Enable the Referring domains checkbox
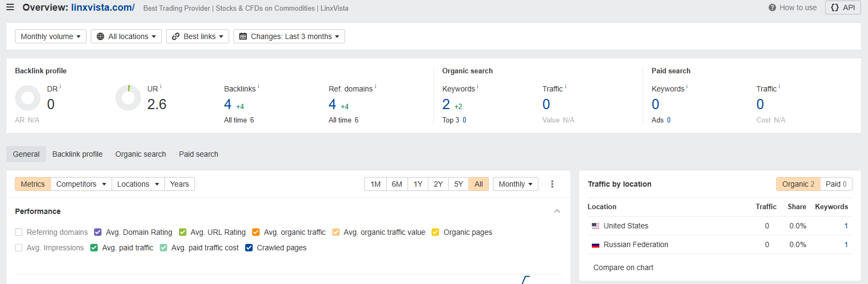This screenshot has height=284, width=868. click(19, 232)
